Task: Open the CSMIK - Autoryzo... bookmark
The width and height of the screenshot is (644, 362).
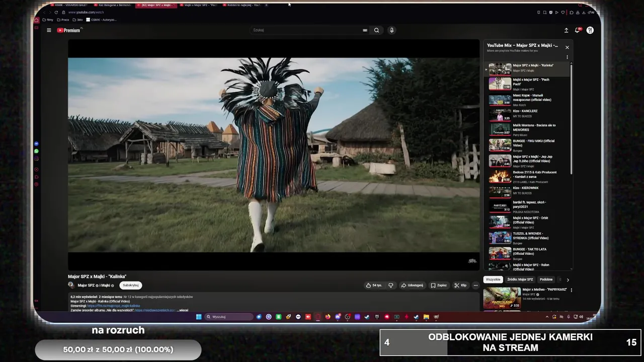Action: click(102, 20)
